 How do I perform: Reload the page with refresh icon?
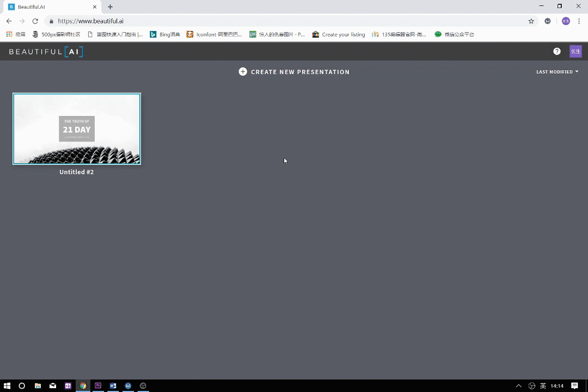[x=35, y=21]
